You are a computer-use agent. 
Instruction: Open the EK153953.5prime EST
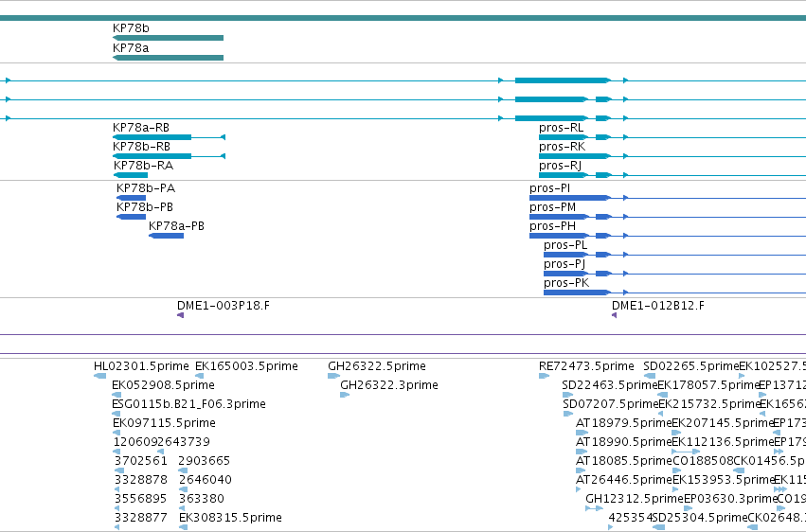click(675, 490)
